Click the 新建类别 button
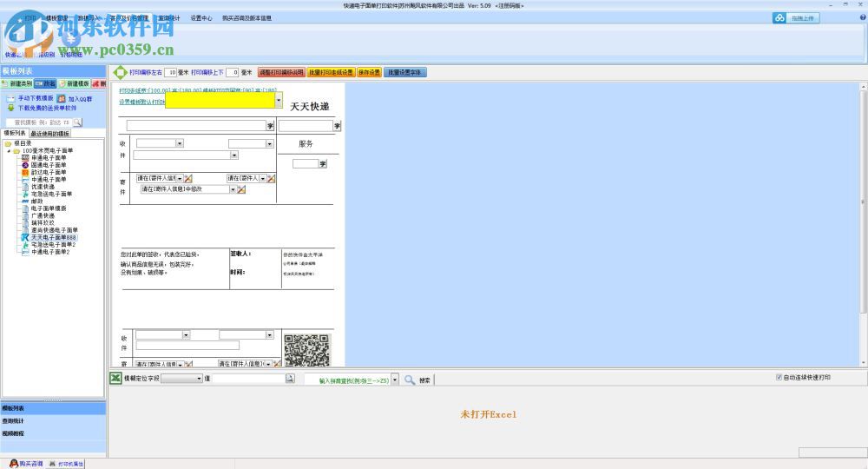Image resolution: width=868 pixels, height=469 pixels. (x=17, y=83)
